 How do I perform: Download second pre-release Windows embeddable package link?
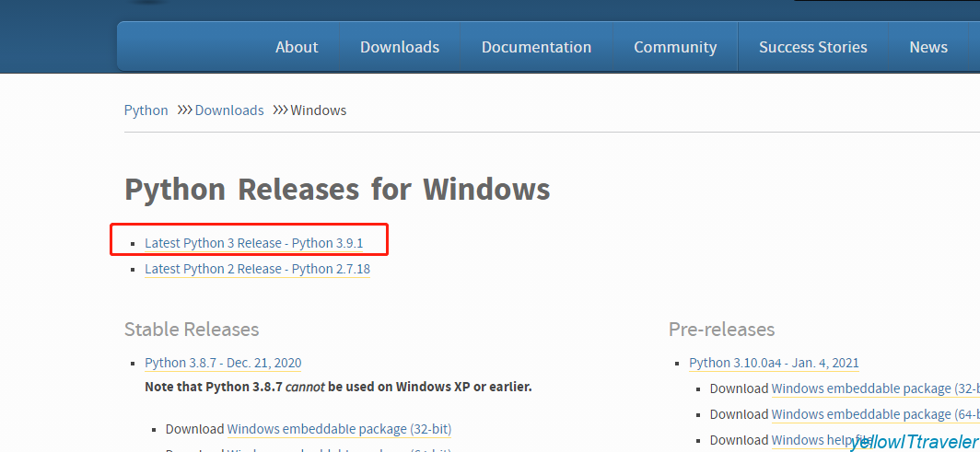861,414
